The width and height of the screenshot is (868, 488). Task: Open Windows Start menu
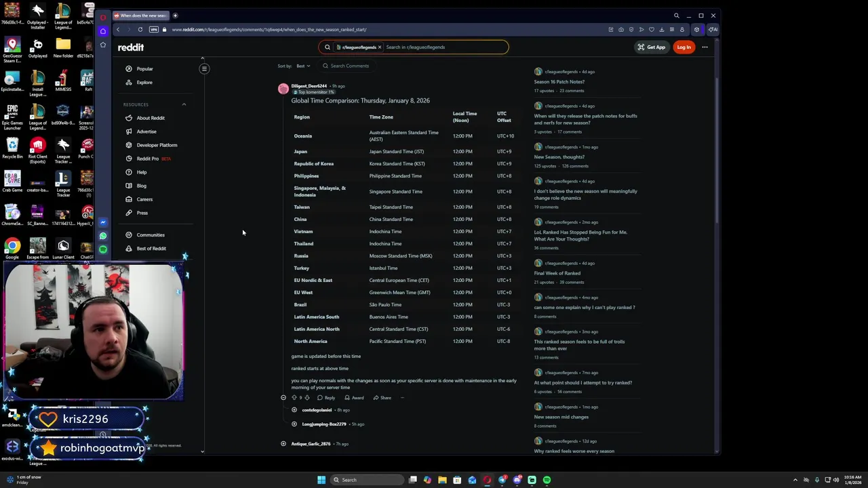[x=321, y=480]
